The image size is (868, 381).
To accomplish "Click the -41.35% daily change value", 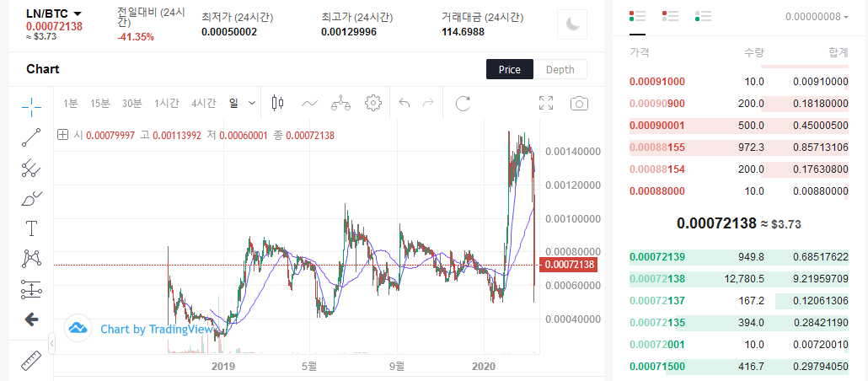I will tap(136, 37).
